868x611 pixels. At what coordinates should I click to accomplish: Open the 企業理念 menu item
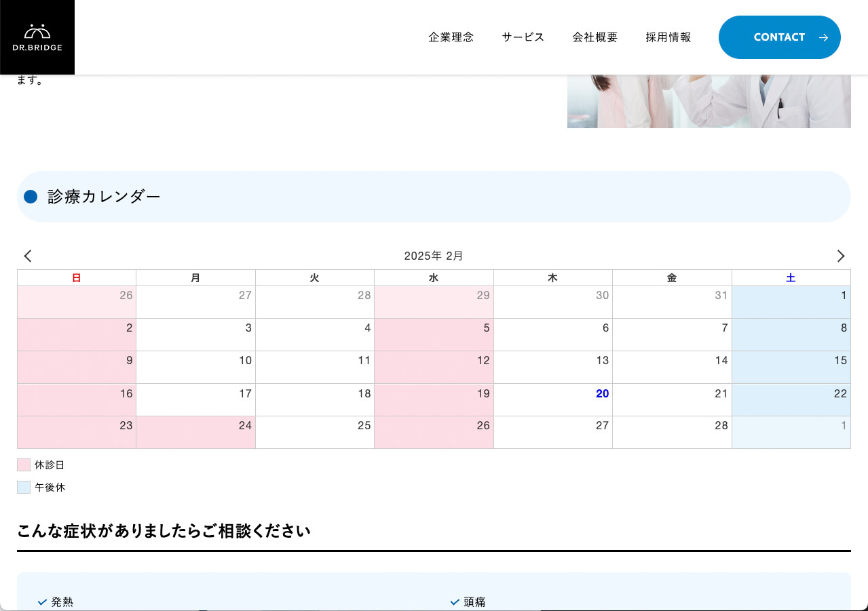[451, 37]
